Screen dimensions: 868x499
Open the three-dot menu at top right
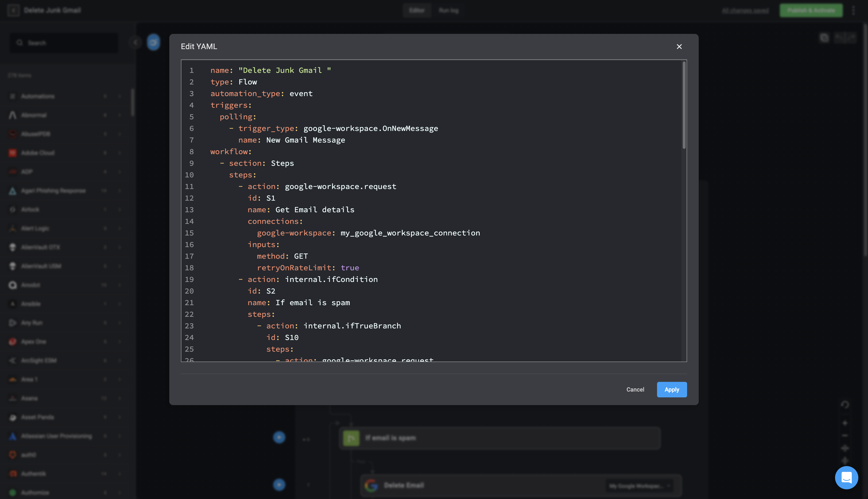pos(854,10)
